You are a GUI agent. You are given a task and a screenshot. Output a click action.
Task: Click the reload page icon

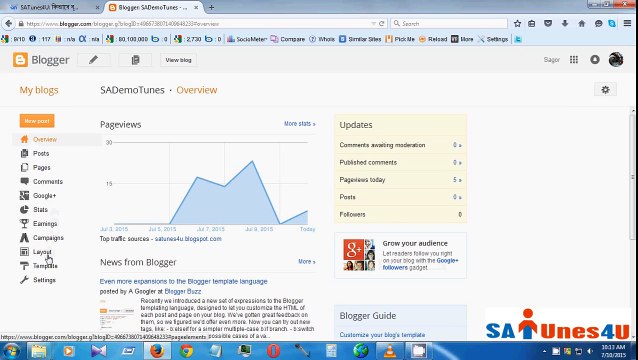pyautogui.click(x=381, y=24)
